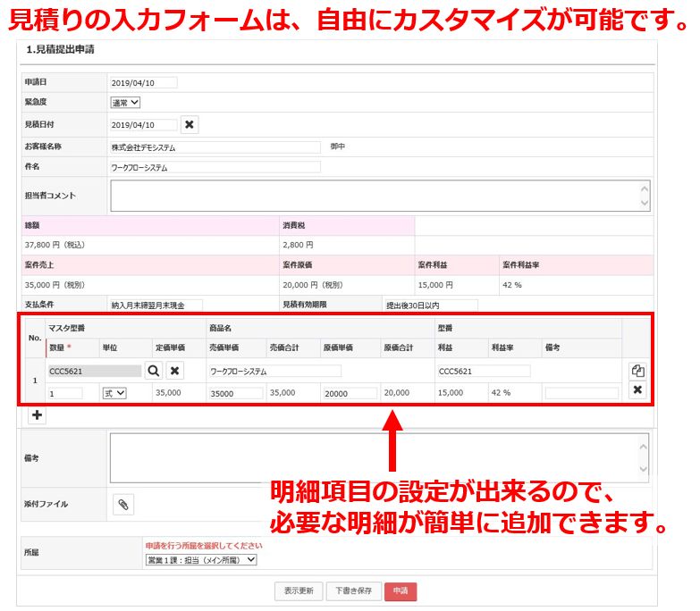Delete detail row 1 with the X icon
Viewport: 700px width, 611px height.
point(637,390)
